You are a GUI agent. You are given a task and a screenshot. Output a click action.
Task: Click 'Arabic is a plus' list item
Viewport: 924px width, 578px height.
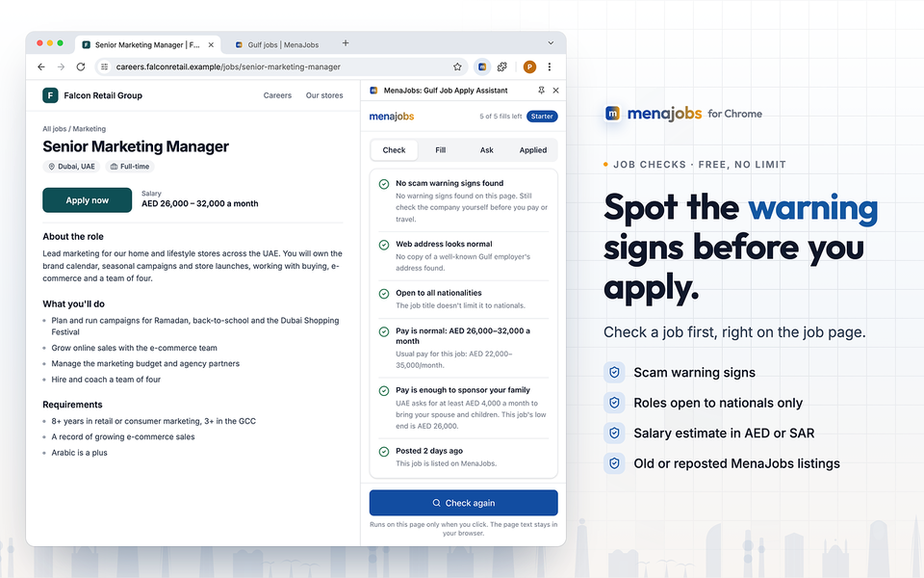click(x=79, y=453)
